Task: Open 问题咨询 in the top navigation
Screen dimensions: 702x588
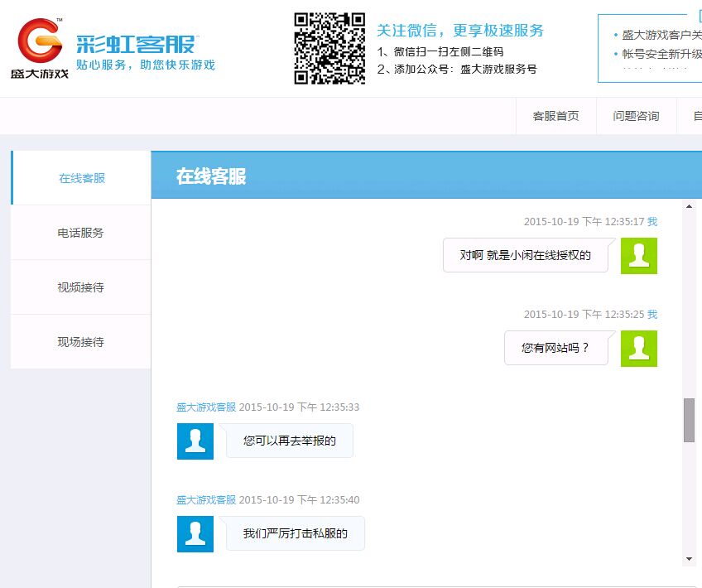Action: click(636, 116)
